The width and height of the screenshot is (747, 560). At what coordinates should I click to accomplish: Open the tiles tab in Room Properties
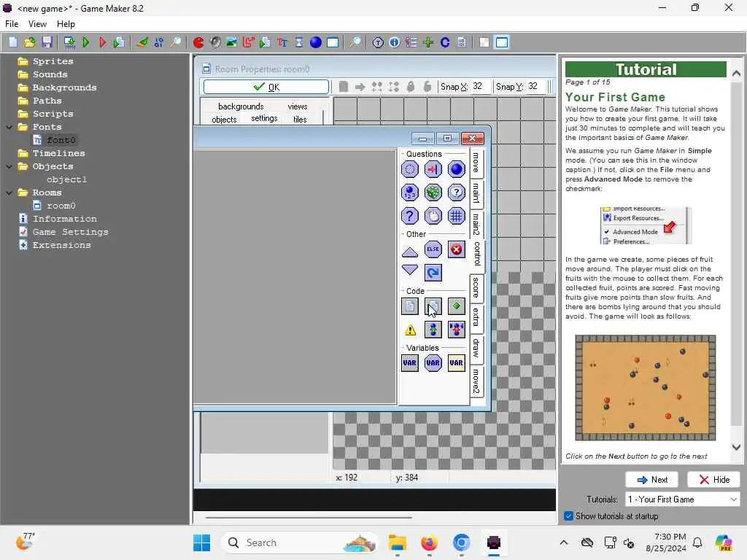click(300, 119)
